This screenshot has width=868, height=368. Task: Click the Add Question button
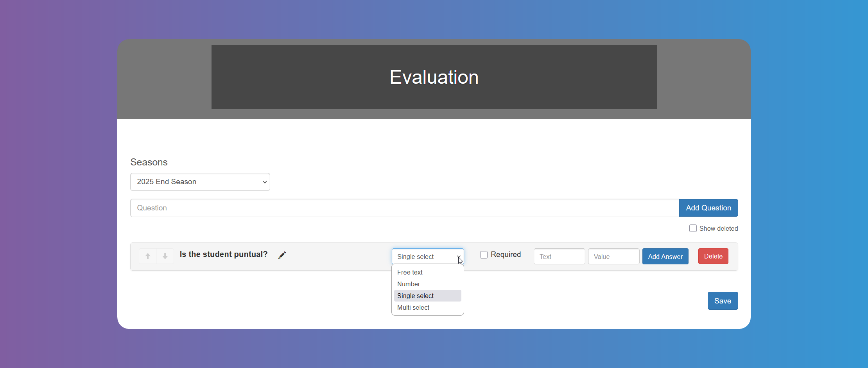point(708,208)
